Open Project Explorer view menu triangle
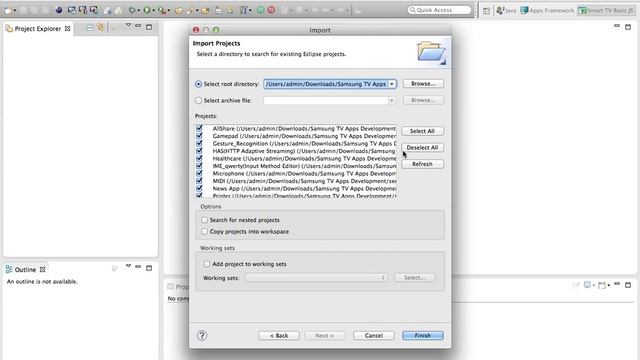Image resolution: width=640 pixels, height=360 pixels. 128,25
